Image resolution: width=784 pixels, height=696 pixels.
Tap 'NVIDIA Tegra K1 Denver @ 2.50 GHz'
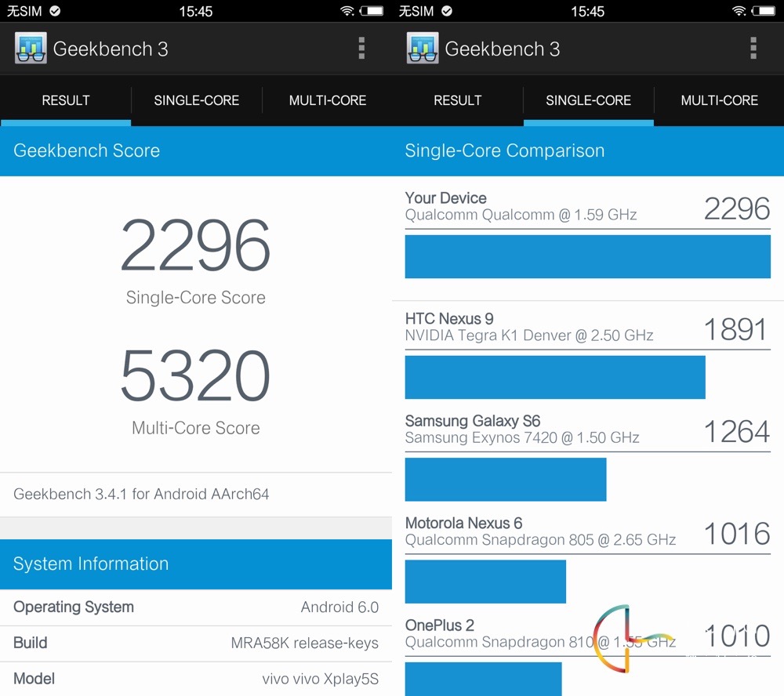click(x=529, y=335)
